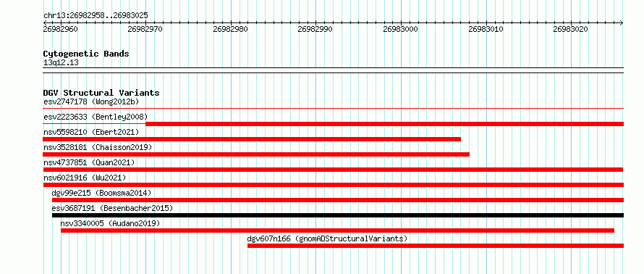Click the black bar under esv3687191

point(338,215)
